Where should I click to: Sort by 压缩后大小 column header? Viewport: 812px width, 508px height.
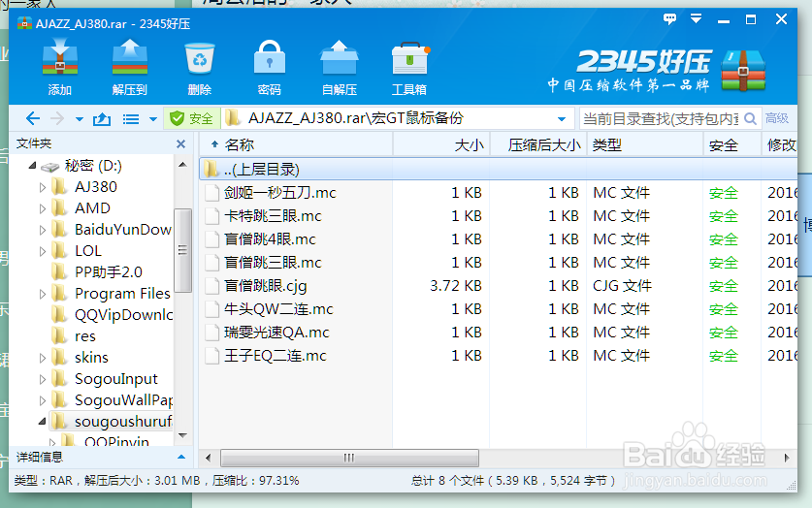click(x=538, y=144)
